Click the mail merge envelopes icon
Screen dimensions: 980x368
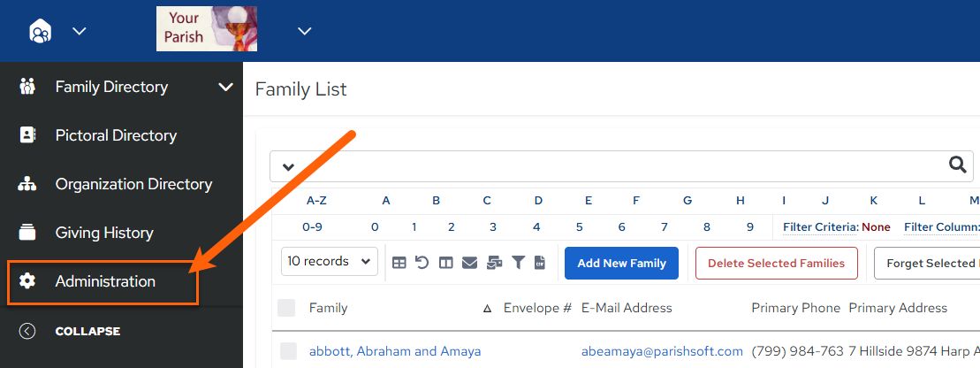tap(494, 263)
